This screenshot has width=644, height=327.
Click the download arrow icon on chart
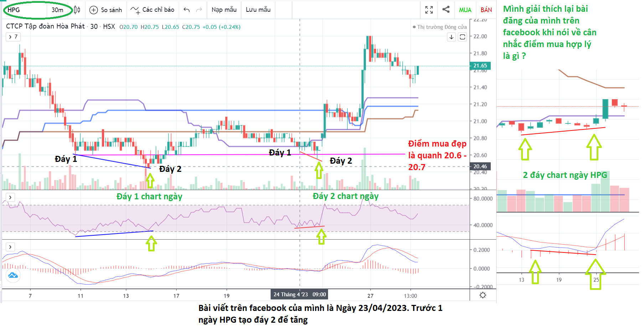tap(451, 37)
